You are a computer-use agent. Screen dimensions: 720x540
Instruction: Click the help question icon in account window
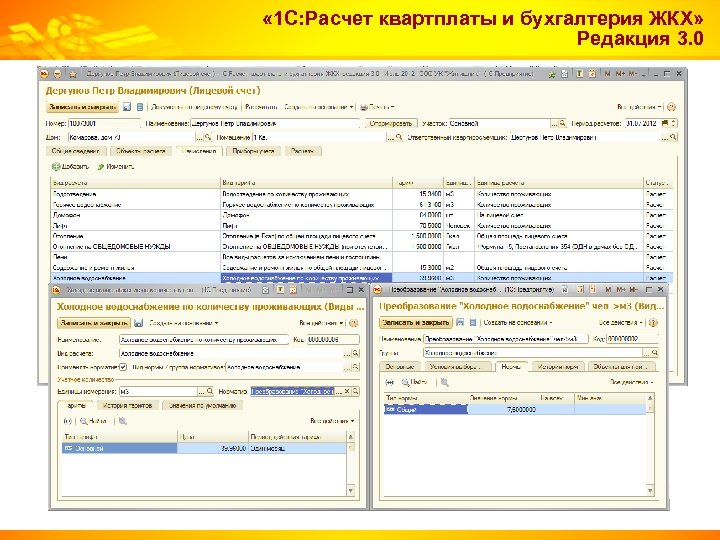click(671, 107)
